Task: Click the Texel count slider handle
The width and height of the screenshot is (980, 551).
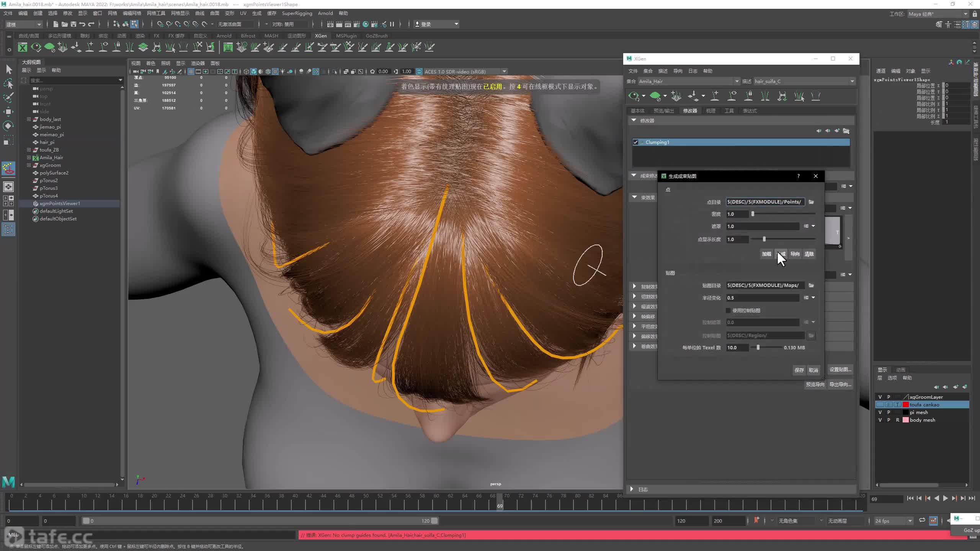Action: pyautogui.click(x=758, y=347)
